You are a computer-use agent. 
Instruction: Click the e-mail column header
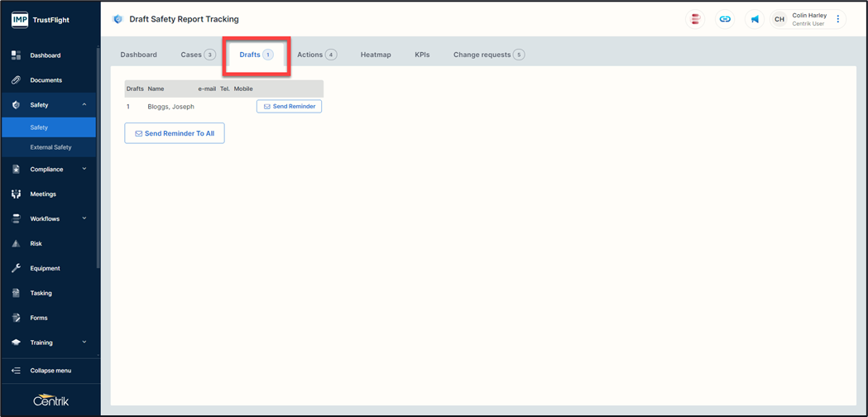pos(207,89)
